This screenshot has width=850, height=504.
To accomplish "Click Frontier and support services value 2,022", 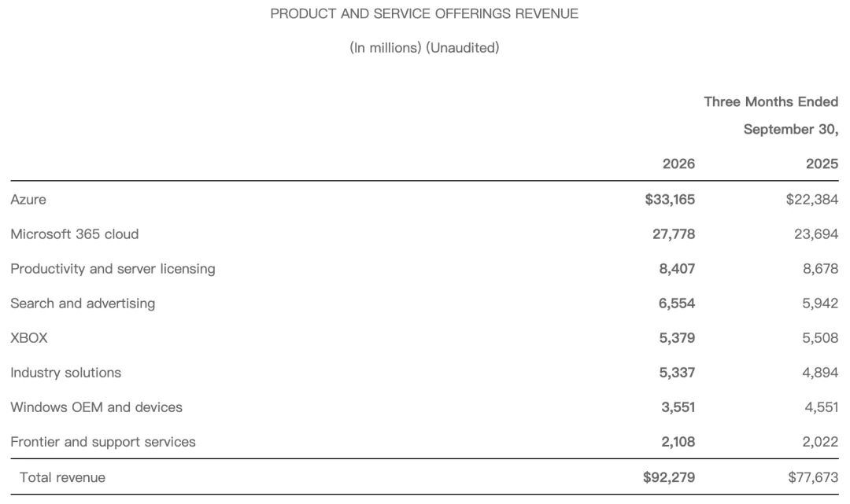I will [820, 442].
